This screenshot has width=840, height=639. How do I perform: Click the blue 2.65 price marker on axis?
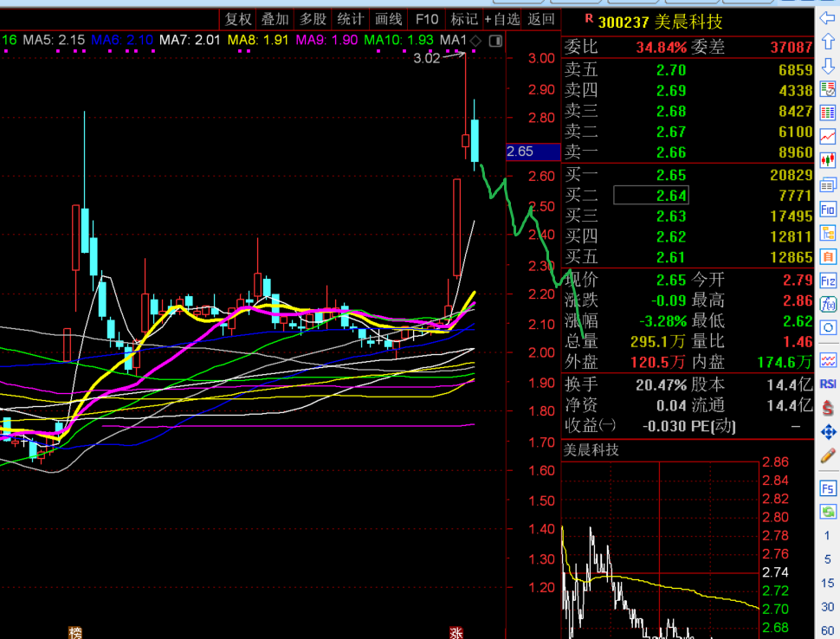[533, 152]
